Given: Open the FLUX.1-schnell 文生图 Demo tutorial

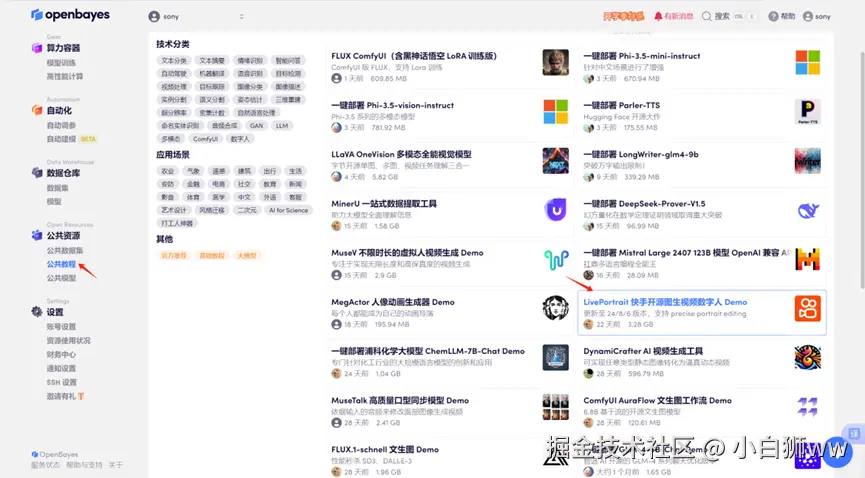Looking at the screenshot, I should coord(385,449).
